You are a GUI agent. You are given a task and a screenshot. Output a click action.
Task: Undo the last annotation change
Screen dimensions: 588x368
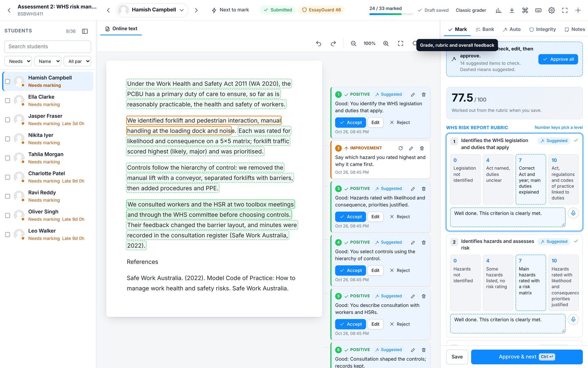click(318, 44)
